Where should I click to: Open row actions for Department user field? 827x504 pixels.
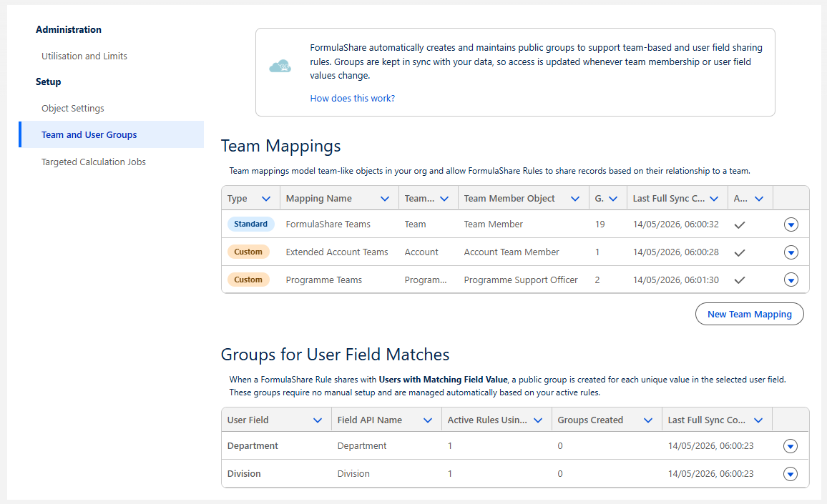coord(790,447)
